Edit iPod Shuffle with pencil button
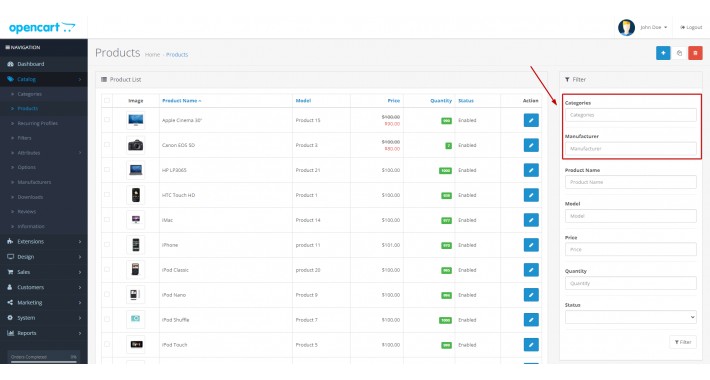This screenshot has width=710, height=380. tap(531, 319)
